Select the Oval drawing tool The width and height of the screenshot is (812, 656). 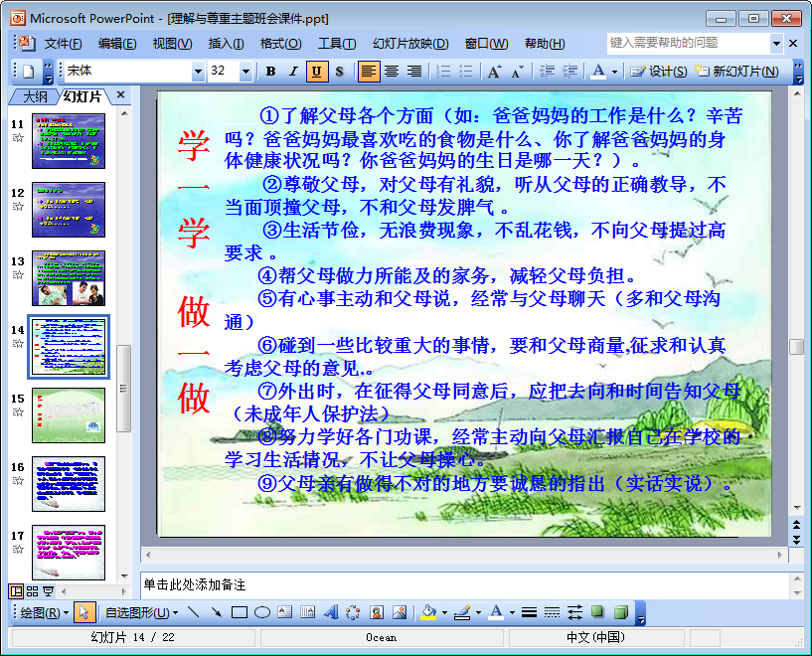point(262,613)
